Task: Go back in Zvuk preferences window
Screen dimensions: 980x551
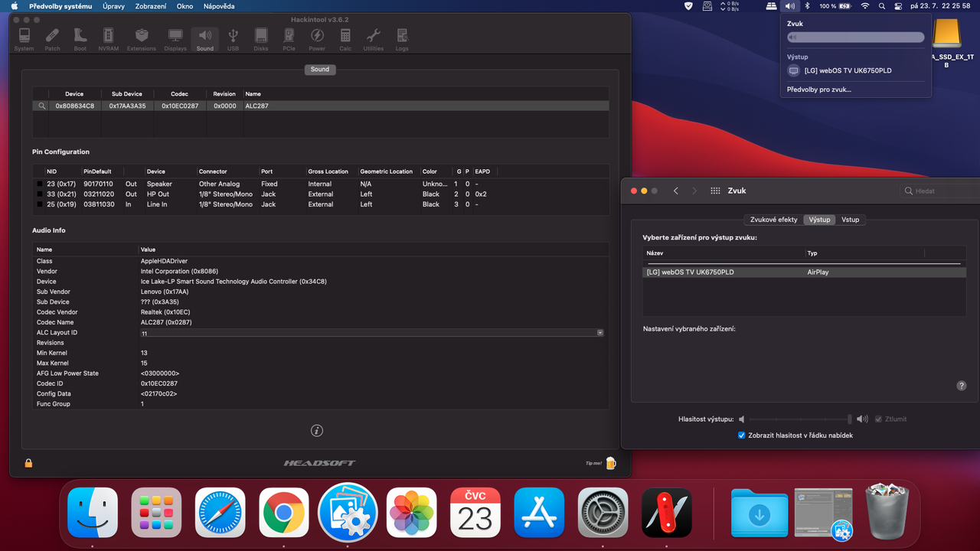Action: pos(676,191)
